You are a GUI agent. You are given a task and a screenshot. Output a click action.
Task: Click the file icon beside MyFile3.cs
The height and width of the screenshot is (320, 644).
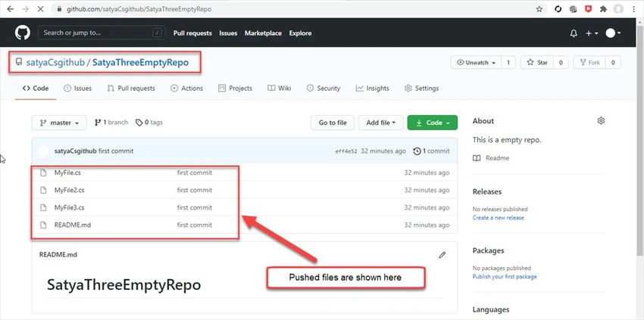[x=42, y=207]
